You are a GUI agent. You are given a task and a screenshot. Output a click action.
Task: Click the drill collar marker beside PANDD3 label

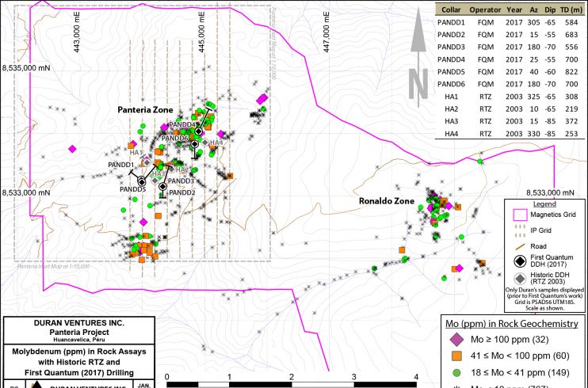coord(162,186)
